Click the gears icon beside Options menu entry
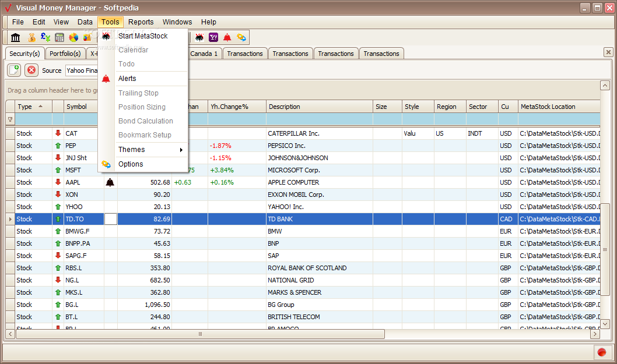 [x=106, y=164]
